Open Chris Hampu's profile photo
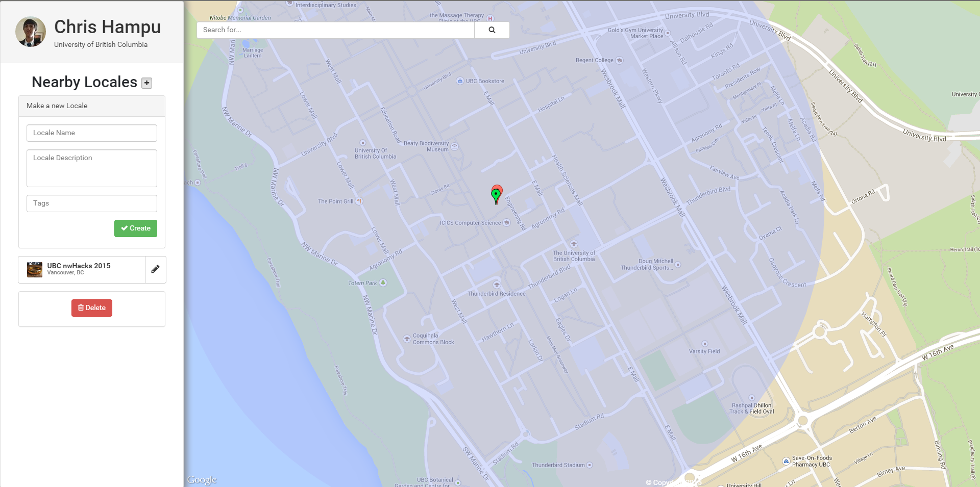 31,32
